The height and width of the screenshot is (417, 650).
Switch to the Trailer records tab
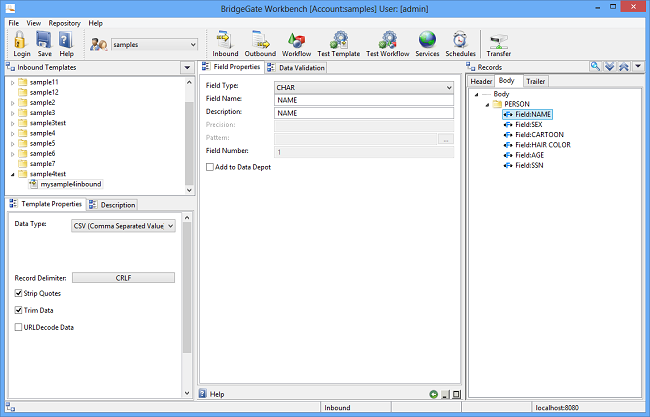pyautogui.click(x=536, y=81)
